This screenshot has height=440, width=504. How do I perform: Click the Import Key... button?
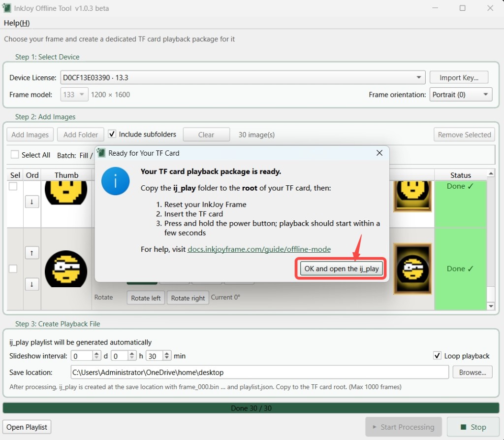tap(459, 77)
